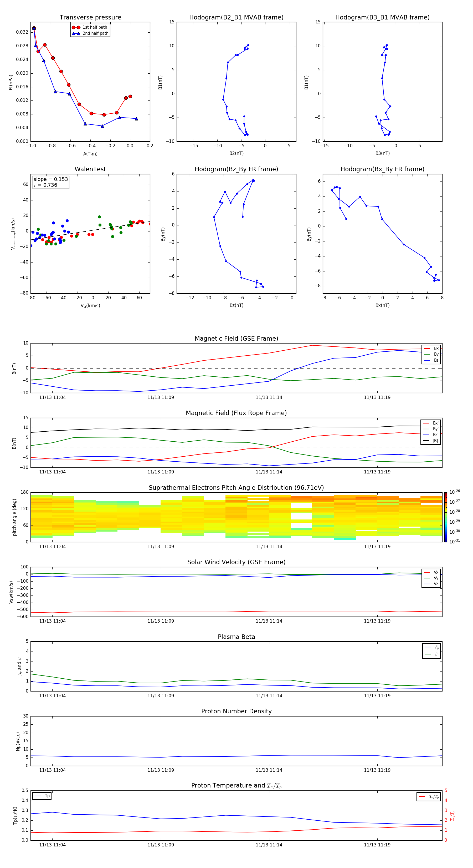Click the Bx(nT) x-axis label
Screen dimensions: 473x868
[x=382, y=305]
